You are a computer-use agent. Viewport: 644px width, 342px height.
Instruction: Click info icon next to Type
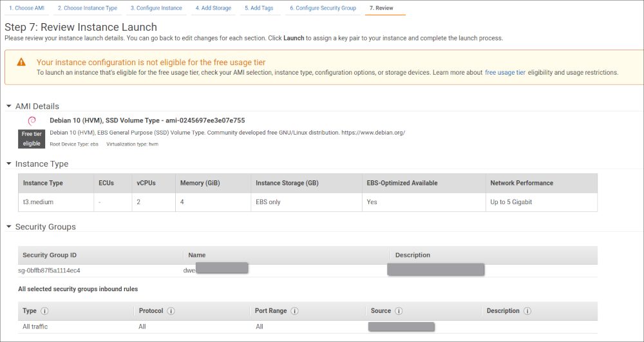44,311
